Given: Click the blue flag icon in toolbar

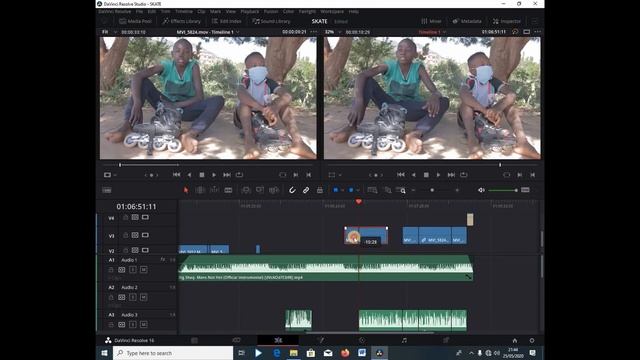Looking at the screenshot, I should 336,190.
